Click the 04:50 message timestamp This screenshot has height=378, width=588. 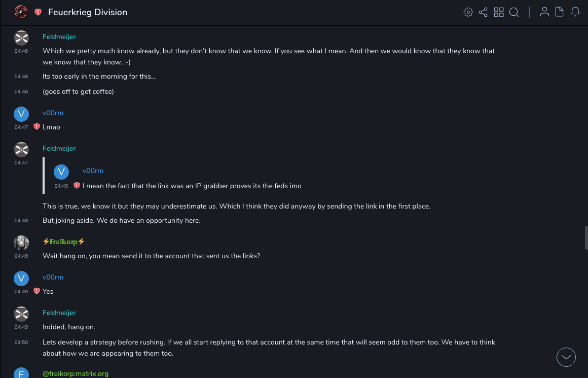pos(21,342)
